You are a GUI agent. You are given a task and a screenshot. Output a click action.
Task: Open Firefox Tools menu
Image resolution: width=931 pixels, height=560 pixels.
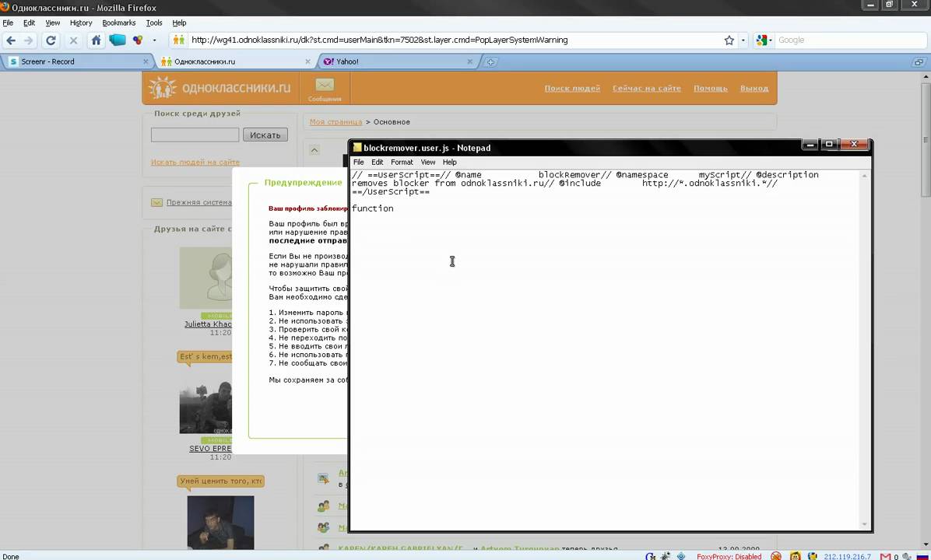[x=154, y=23]
